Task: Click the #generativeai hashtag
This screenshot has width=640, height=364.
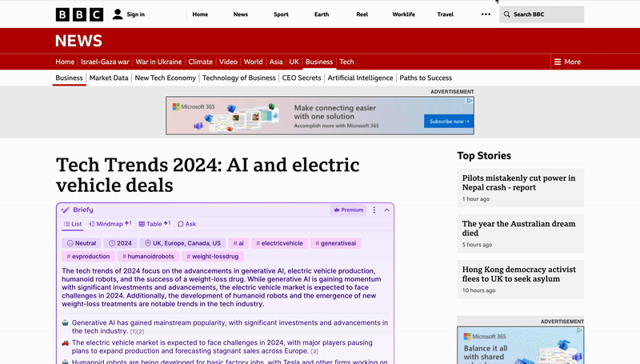Action: [x=335, y=243]
